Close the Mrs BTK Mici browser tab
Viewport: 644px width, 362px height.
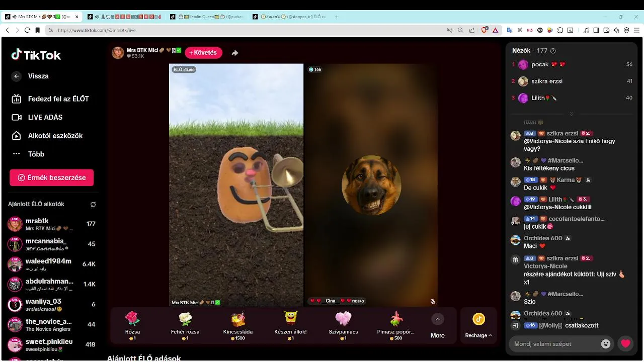(x=76, y=17)
